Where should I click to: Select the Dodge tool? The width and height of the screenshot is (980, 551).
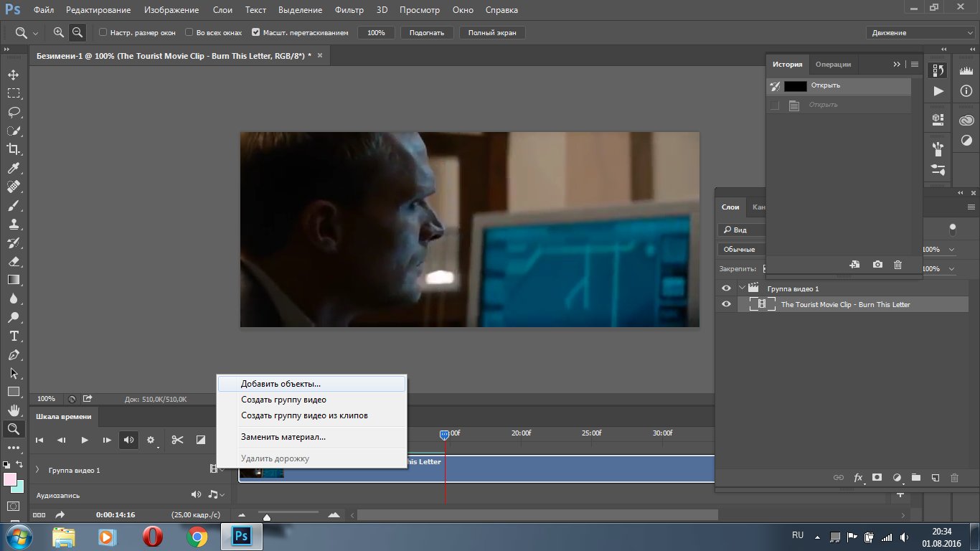[x=14, y=317]
